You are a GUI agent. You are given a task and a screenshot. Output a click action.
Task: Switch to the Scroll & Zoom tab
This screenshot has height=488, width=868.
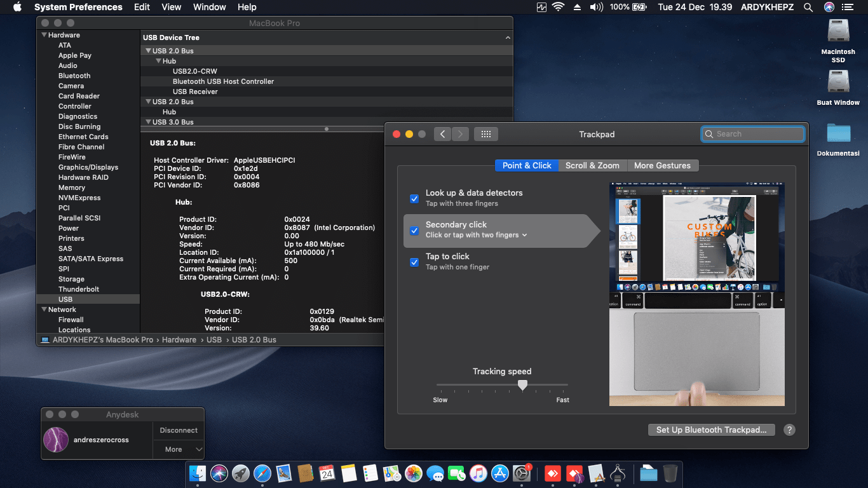tap(592, 165)
